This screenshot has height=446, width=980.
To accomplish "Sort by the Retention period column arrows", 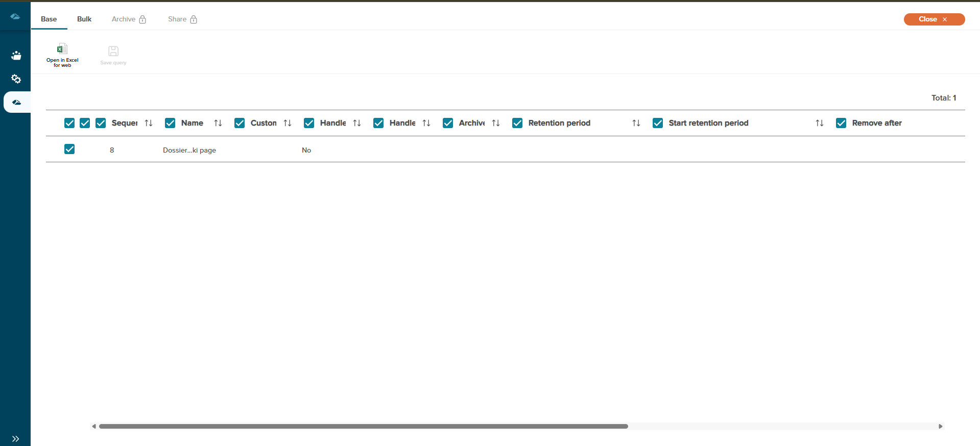I will [636, 123].
